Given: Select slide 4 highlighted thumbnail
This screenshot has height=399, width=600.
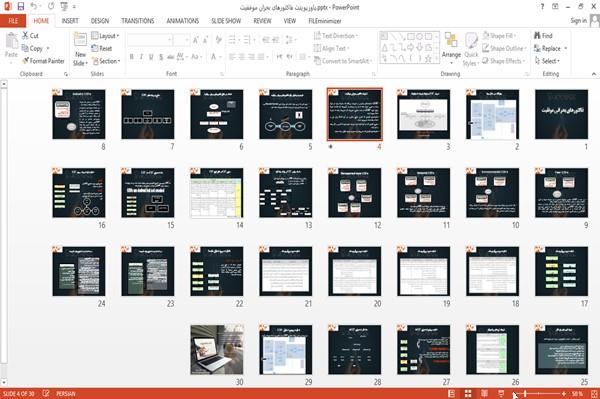Looking at the screenshot, I should 355,114.
